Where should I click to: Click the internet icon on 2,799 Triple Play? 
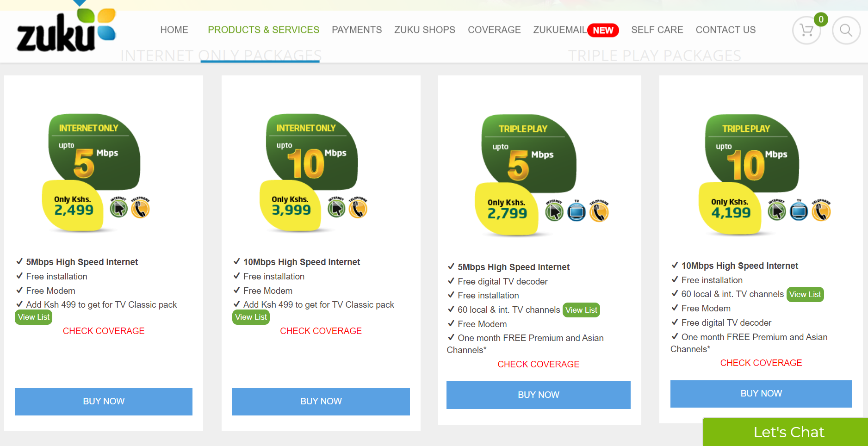pos(554,211)
